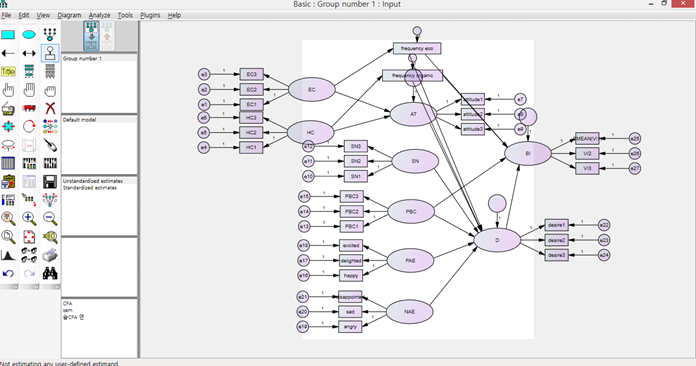Select the Change shape of objects tool
The image size is (696, 366).
point(8,126)
